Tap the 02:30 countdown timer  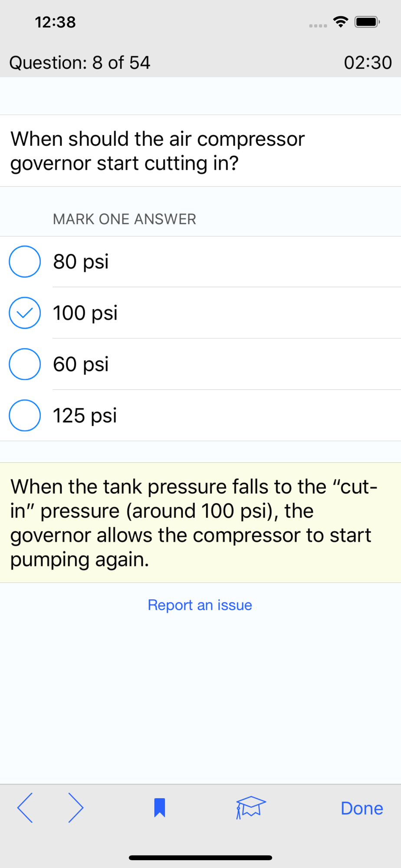tap(368, 62)
